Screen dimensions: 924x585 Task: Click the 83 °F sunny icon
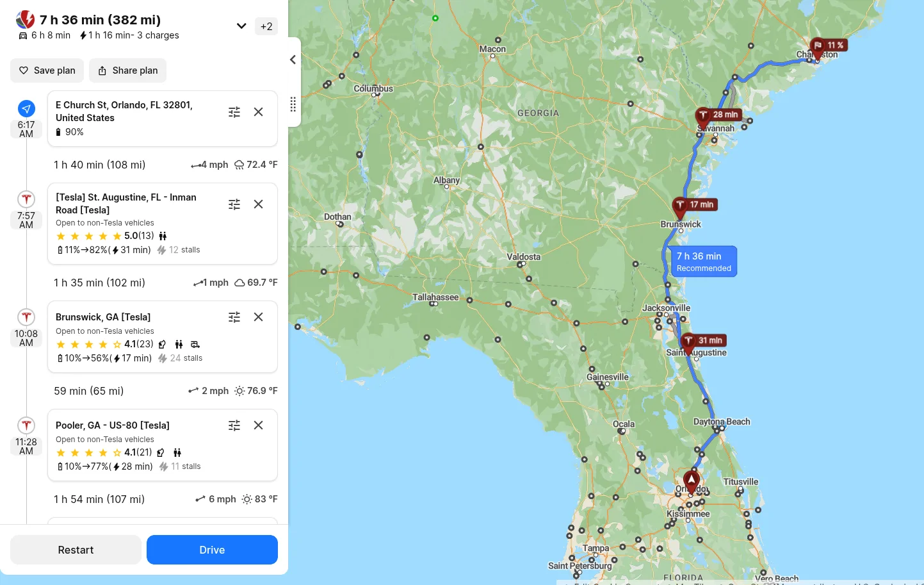[x=247, y=499]
